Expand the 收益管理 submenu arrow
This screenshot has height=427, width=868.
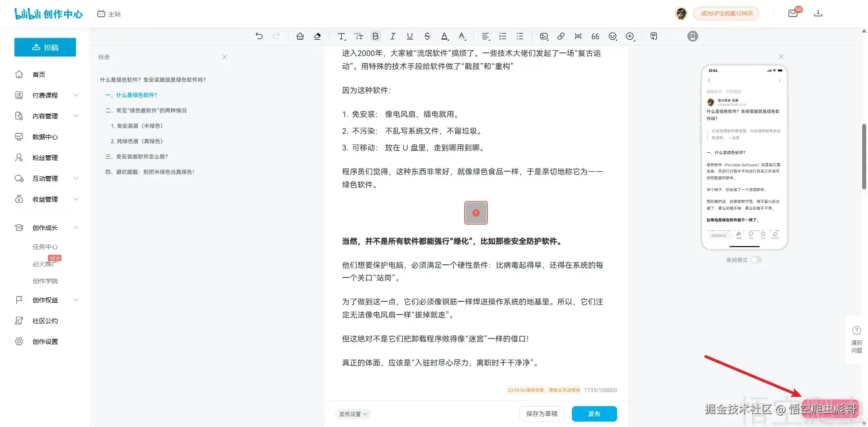pos(76,199)
